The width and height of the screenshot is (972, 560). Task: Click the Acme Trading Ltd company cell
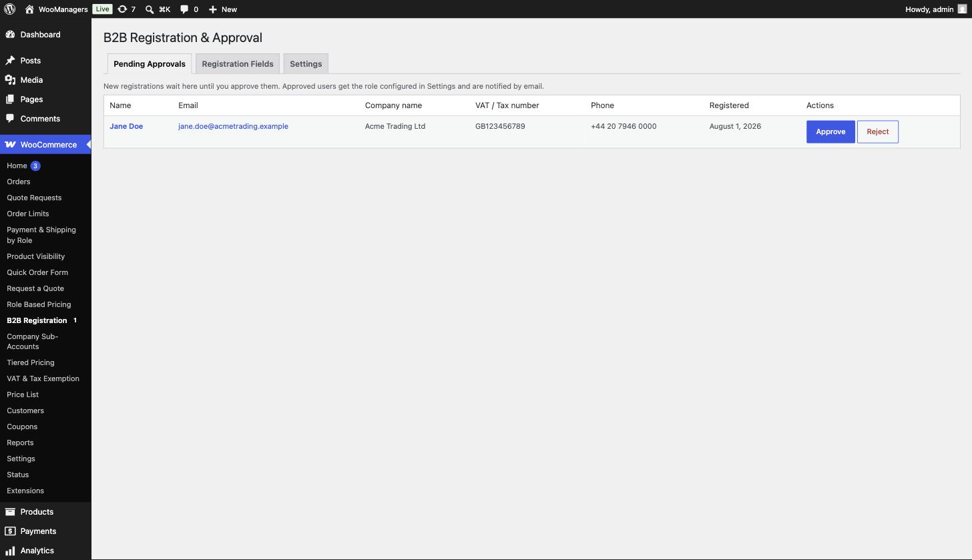coord(395,126)
